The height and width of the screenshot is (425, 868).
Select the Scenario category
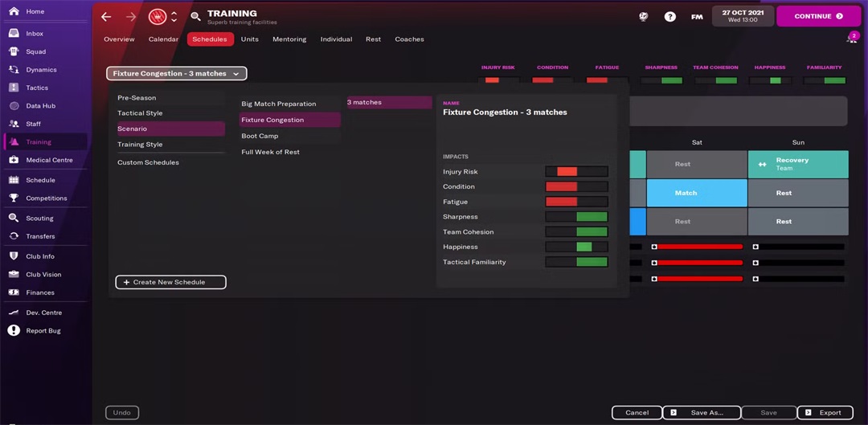click(x=170, y=129)
